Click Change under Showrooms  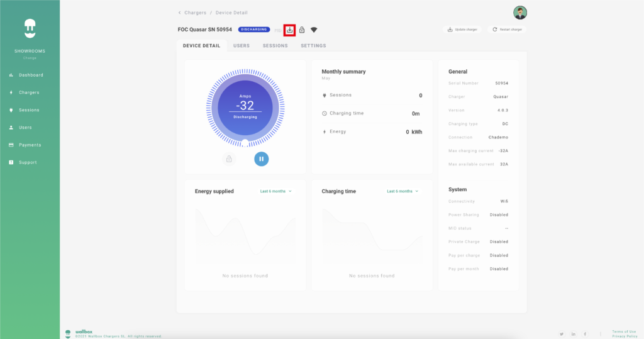(x=30, y=58)
